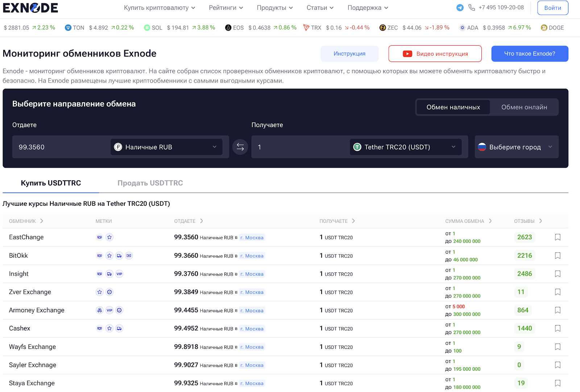Click the ZEC ticker coin icon
580x392 pixels.
coord(382,28)
